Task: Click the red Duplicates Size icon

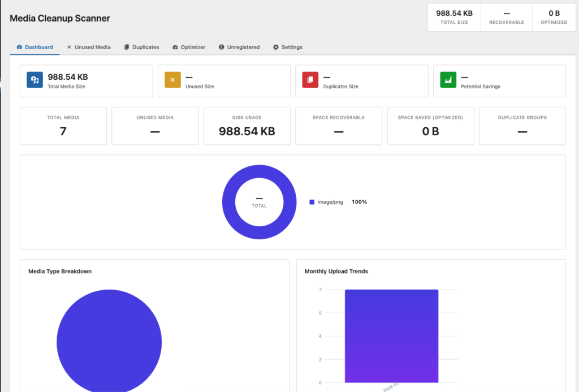Action: coord(310,80)
